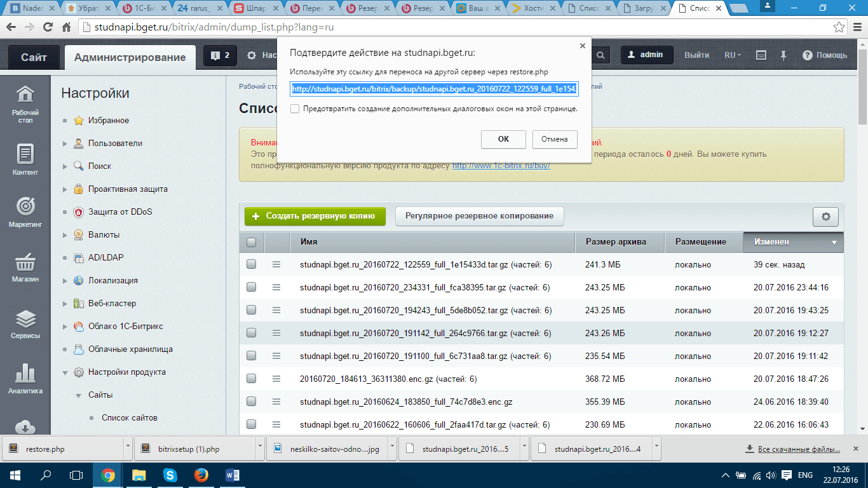Image resolution: width=868 pixels, height=488 pixels.
Task: Open the RU language dropdown
Action: click(733, 55)
